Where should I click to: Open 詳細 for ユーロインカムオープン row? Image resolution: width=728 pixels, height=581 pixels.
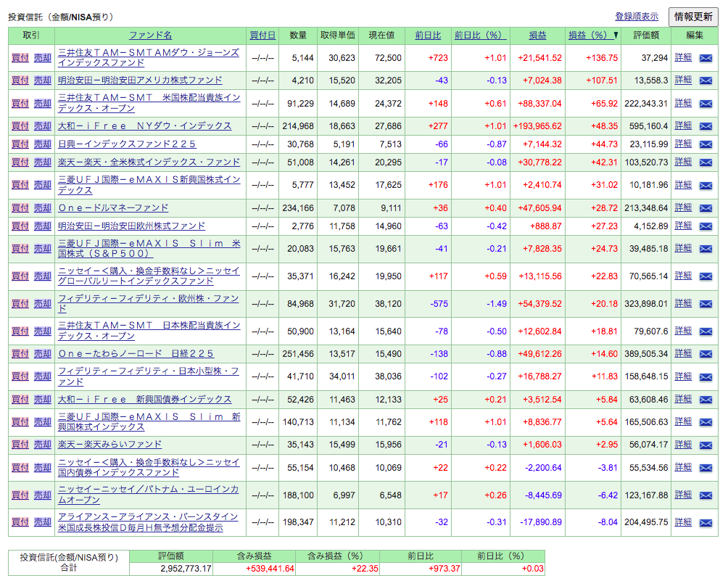683,495
